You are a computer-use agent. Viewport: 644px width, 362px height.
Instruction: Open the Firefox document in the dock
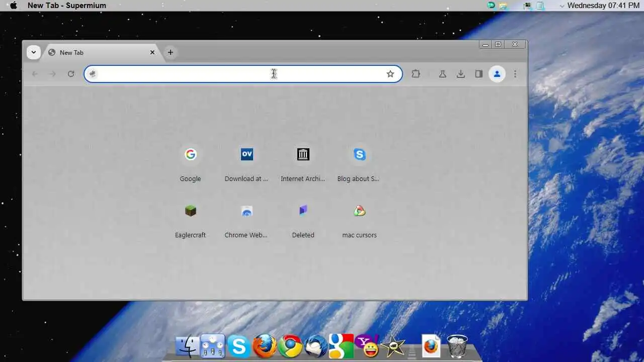pos(431,346)
